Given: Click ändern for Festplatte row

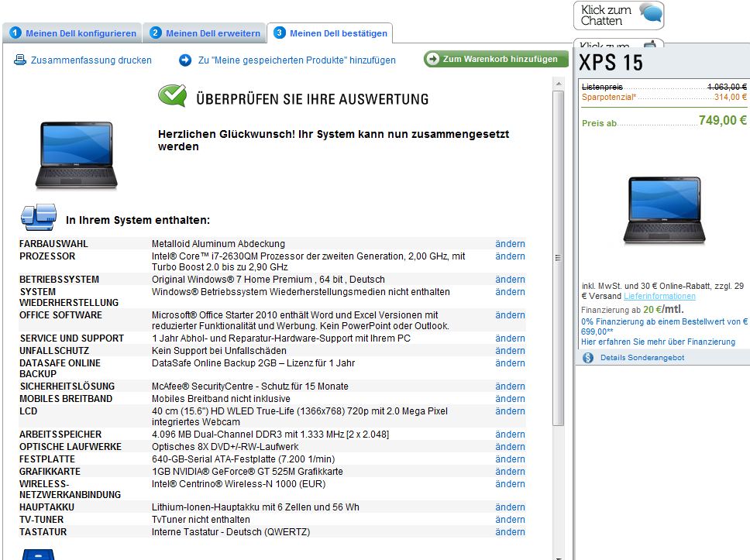Looking at the screenshot, I should [510, 459].
